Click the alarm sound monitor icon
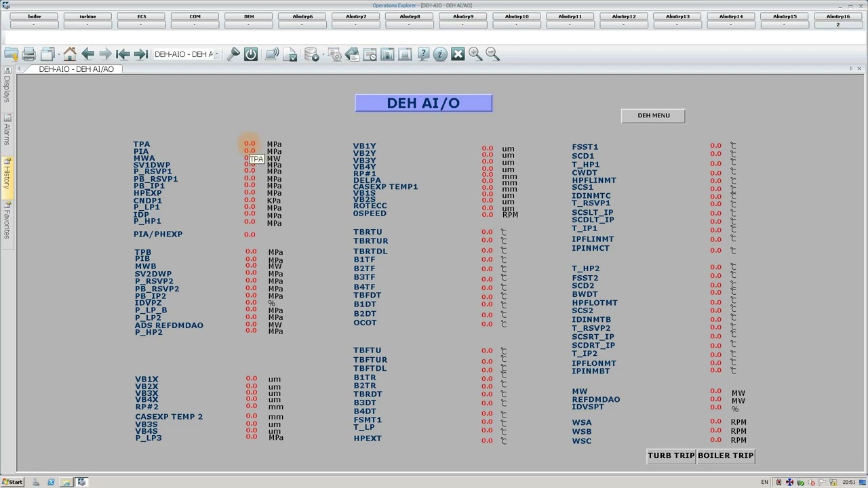 [x=272, y=54]
